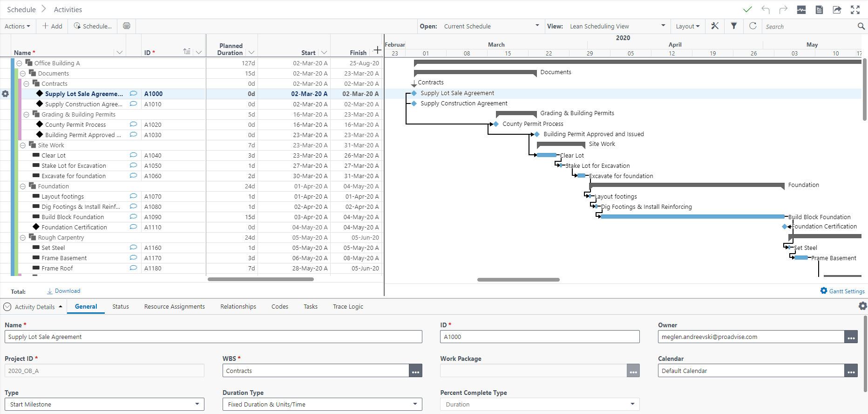Open comment bubble for Foundation Certification

point(133,227)
